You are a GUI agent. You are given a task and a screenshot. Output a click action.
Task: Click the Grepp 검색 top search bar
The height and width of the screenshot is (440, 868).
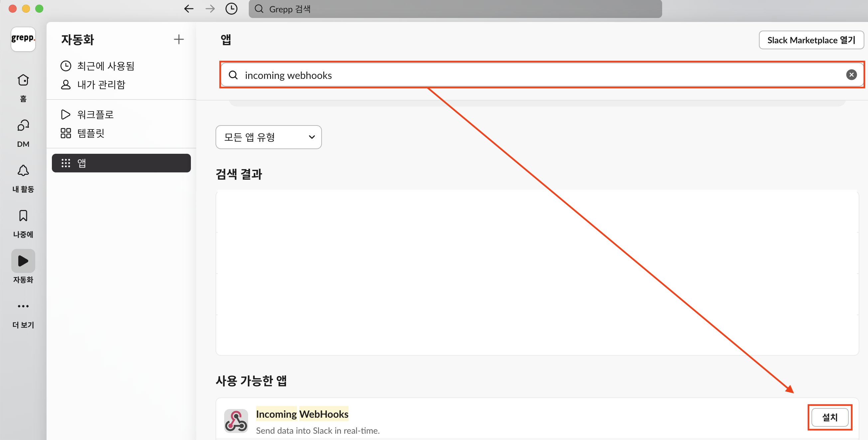click(455, 9)
